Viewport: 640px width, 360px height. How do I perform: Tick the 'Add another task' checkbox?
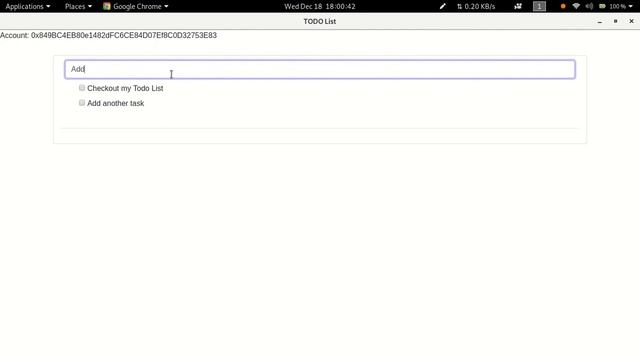[x=82, y=103]
